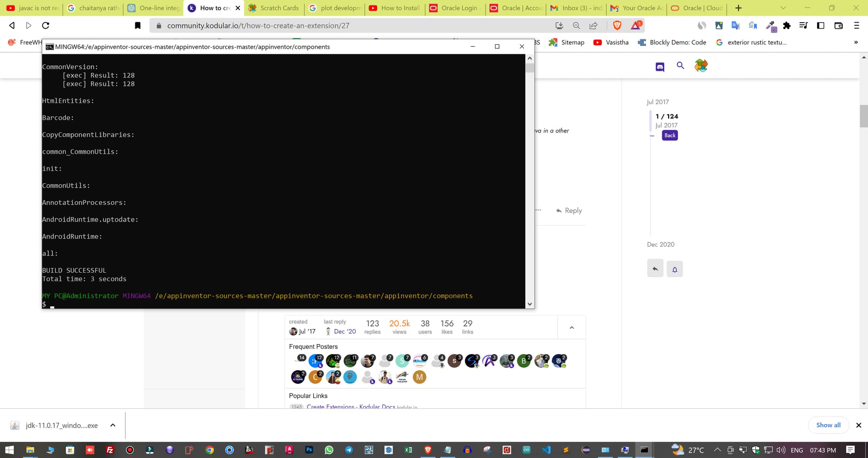Open the browser Extensions puzzle icon
Image resolution: width=868 pixels, height=458 pixels.
point(787,25)
